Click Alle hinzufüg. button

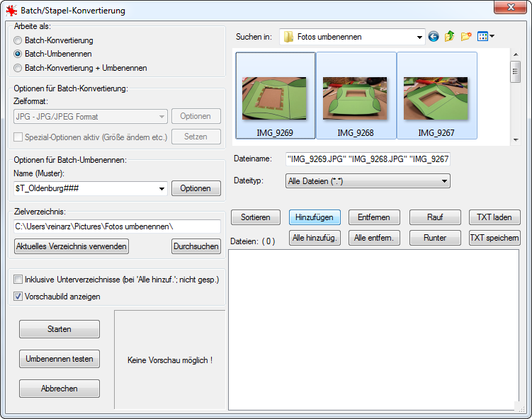(315, 238)
